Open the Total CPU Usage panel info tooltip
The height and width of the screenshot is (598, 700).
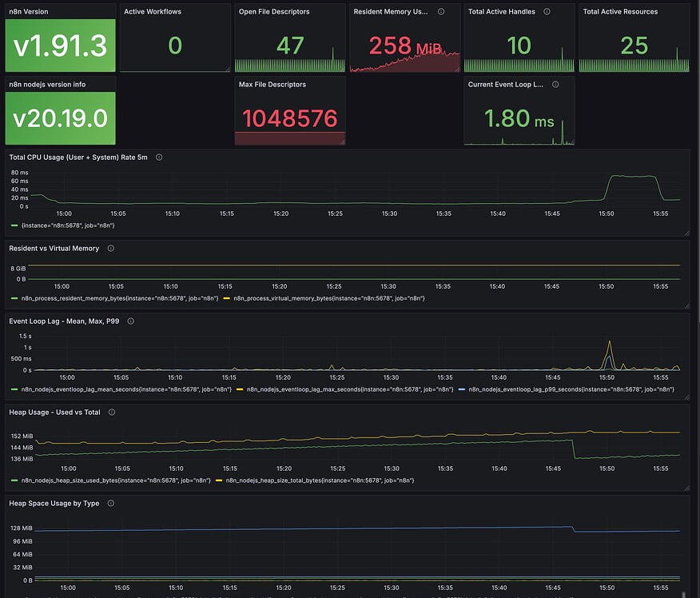point(158,157)
